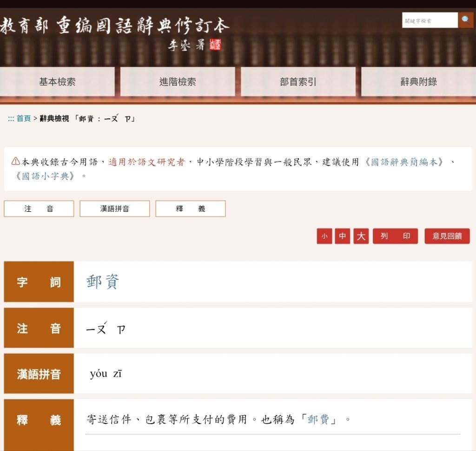Open the 國語辭典簡編本 link
The image size is (476, 451).
404,162
